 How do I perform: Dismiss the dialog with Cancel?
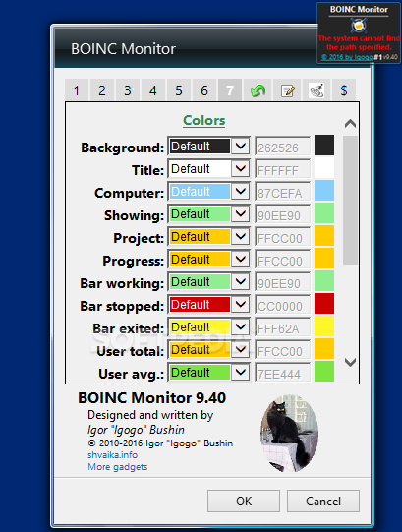tap(323, 501)
